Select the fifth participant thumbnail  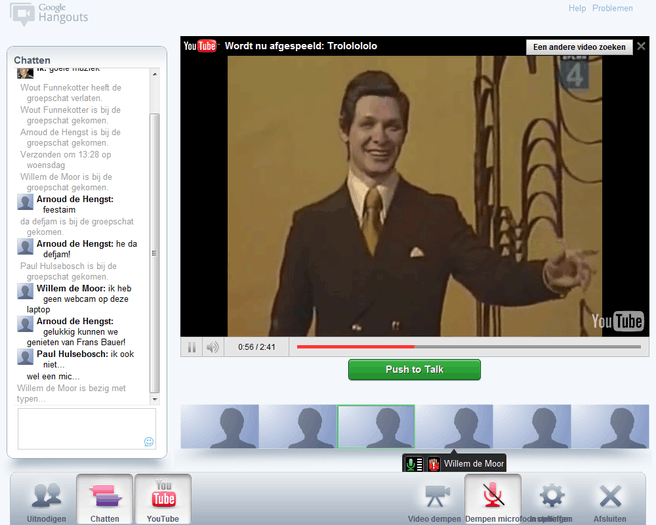(532, 427)
